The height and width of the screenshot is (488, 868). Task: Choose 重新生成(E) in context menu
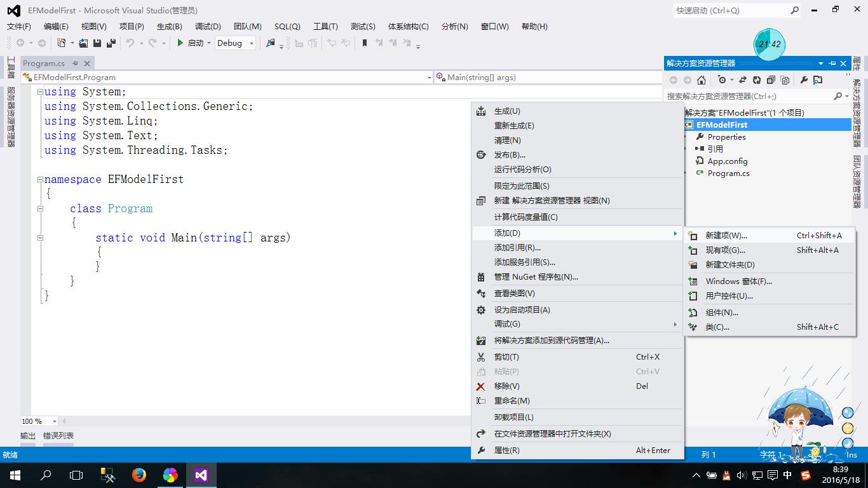(x=578, y=126)
